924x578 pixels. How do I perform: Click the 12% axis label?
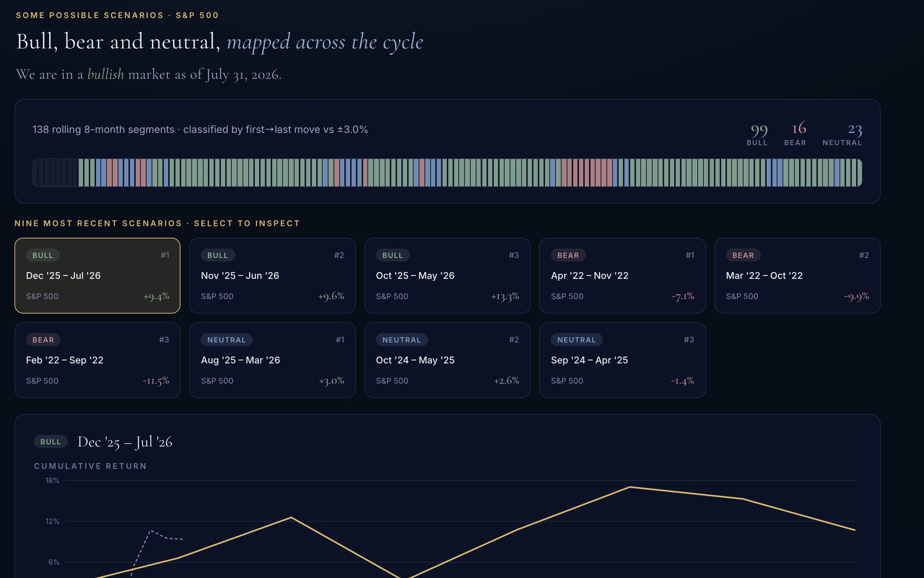(52, 521)
